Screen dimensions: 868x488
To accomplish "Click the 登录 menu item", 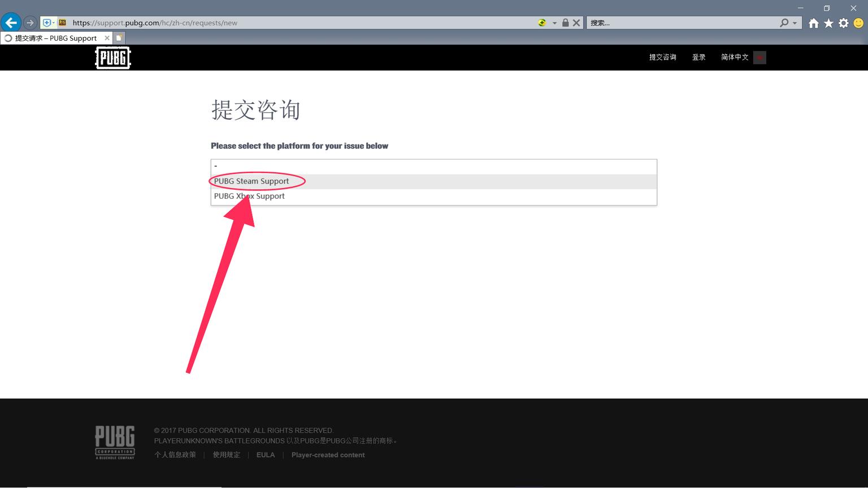I will pos(698,57).
